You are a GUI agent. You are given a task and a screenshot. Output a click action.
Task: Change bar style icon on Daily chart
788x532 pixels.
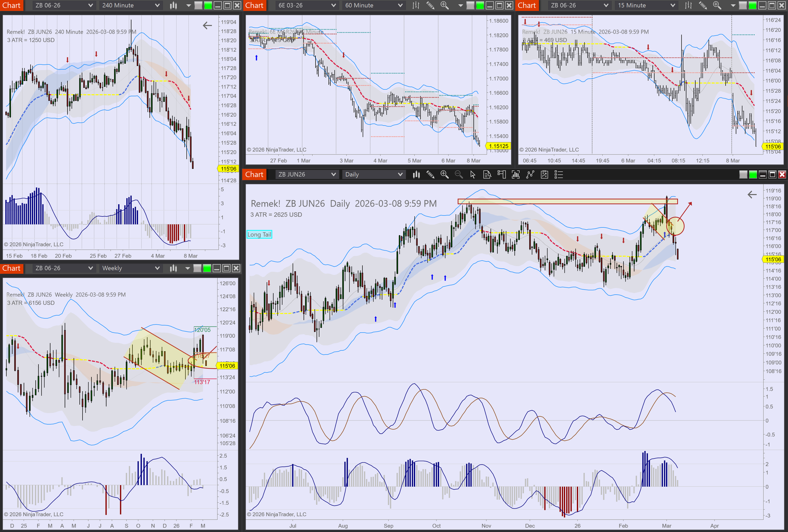[x=416, y=175]
